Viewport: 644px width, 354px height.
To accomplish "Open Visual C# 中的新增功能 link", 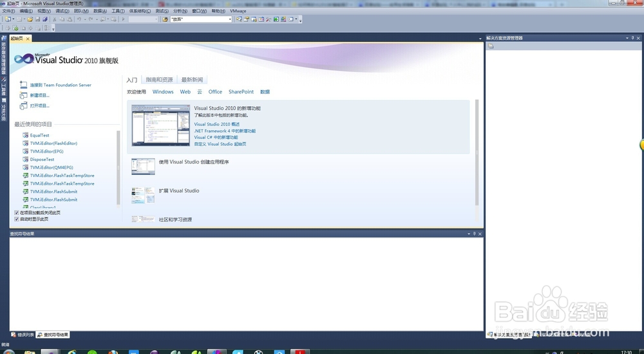I will (x=216, y=137).
